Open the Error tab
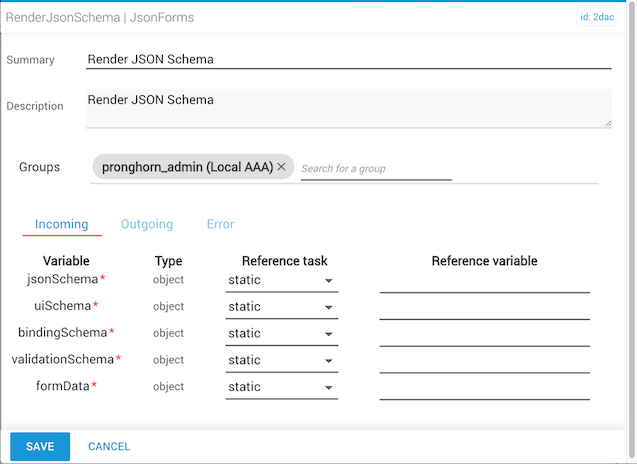The height and width of the screenshot is (464, 637). pos(220,224)
